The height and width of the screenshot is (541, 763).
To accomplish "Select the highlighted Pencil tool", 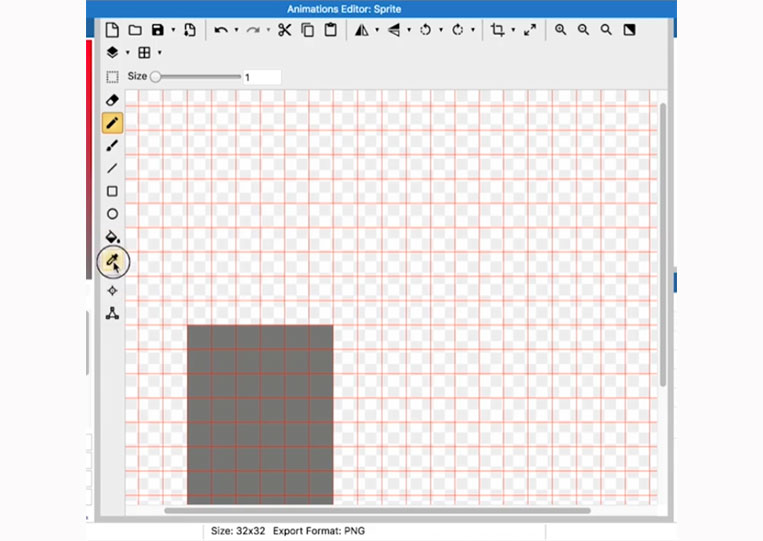I will 112,123.
